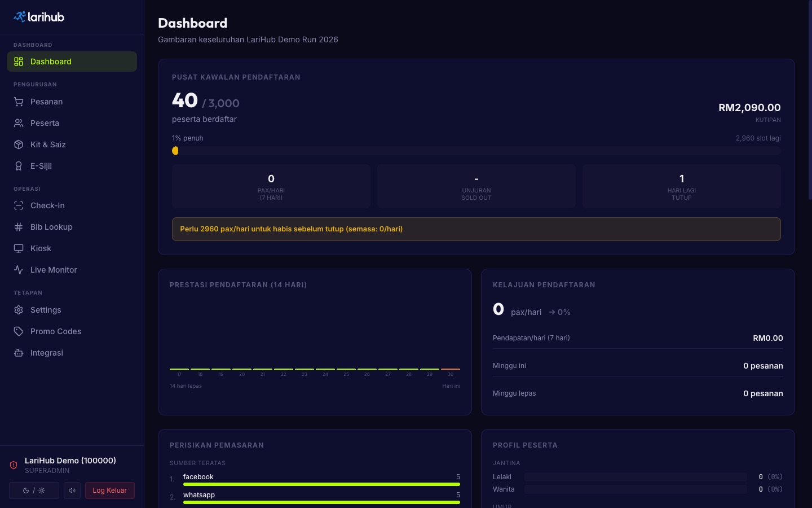The height and width of the screenshot is (508, 812).
Task: Click the SUPERADMIN role label
Action: (47, 471)
